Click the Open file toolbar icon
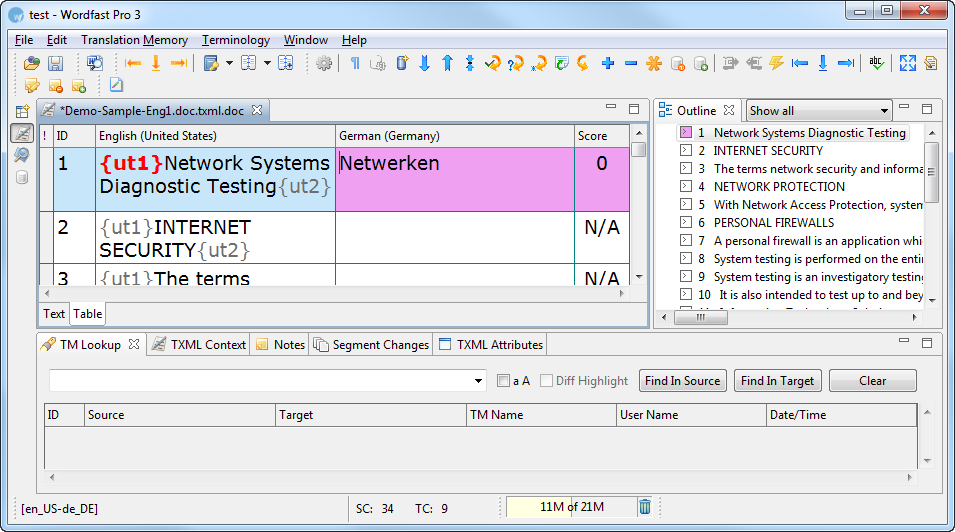Screen dimensions: 955x532 click(32, 64)
